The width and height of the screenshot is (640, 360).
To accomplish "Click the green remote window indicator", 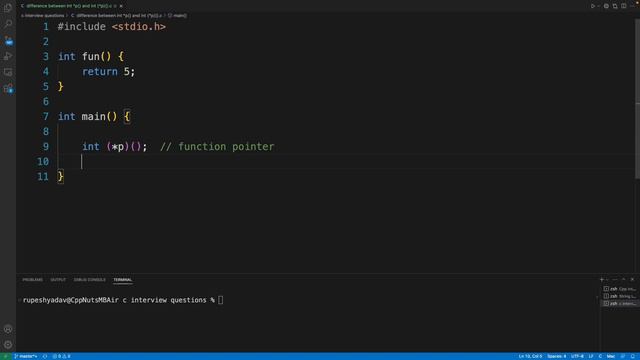I will point(5,356).
